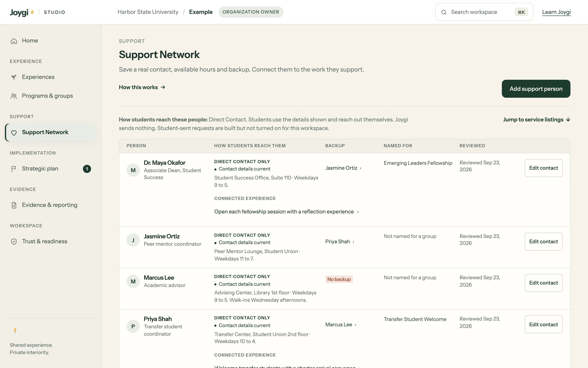Edit contact for Marcus Lee
Image resolution: width=588 pixels, height=368 pixels.
click(543, 283)
